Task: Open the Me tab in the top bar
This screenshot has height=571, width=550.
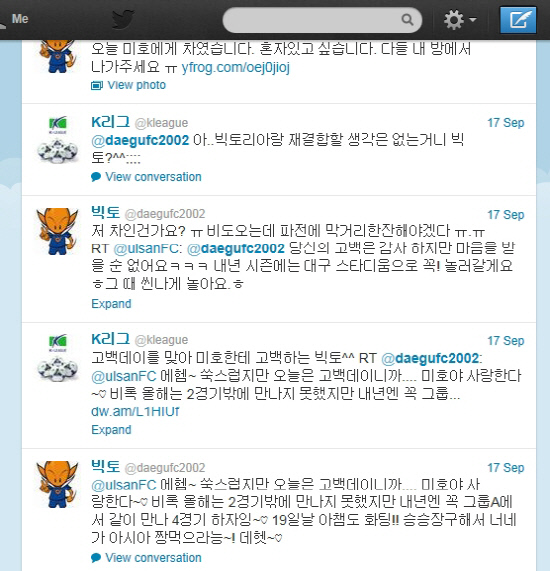Action: pyautogui.click(x=20, y=19)
